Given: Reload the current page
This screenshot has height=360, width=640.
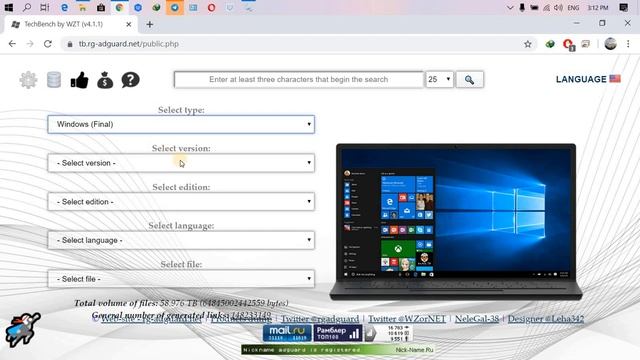Looking at the screenshot, I should (48, 44).
